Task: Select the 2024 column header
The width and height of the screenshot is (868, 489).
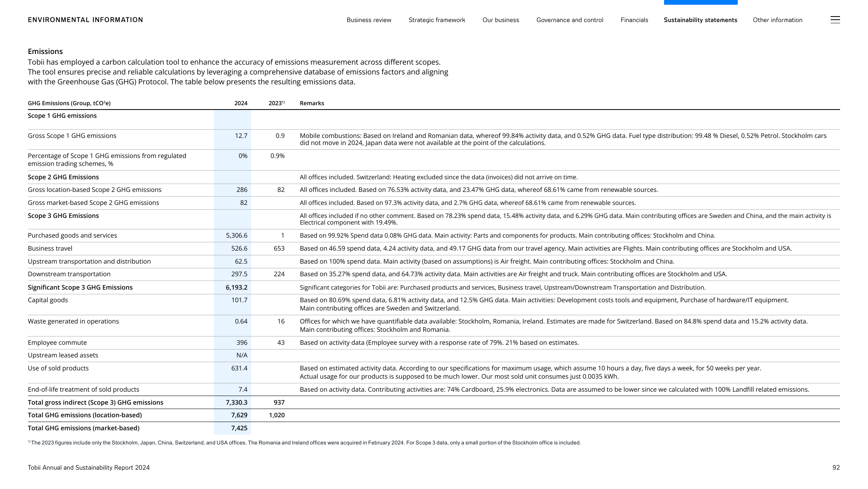Action: pyautogui.click(x=241, y=103)
